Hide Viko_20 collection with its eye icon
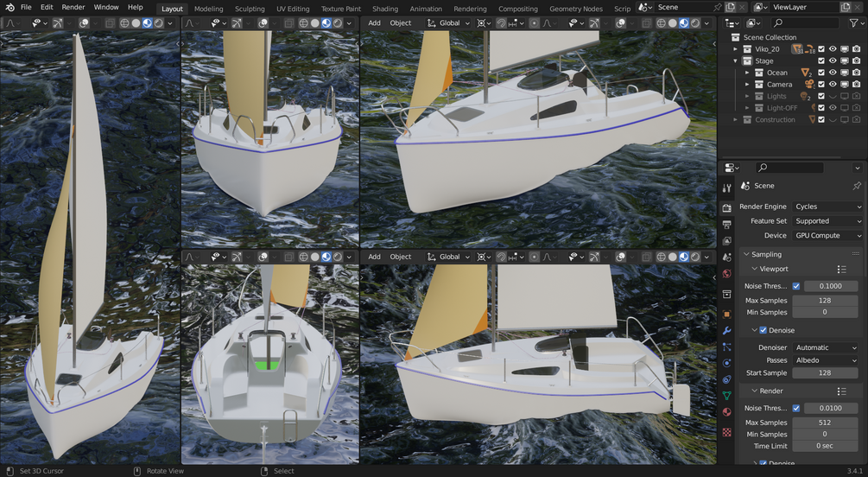Viewport: 868px width, 477px height. coord(833,49)
